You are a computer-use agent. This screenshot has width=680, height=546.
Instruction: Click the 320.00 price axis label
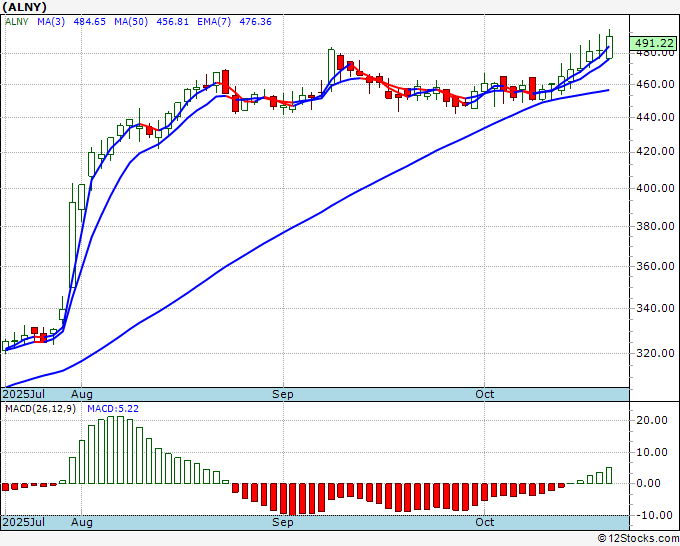[x=655, y=353]
